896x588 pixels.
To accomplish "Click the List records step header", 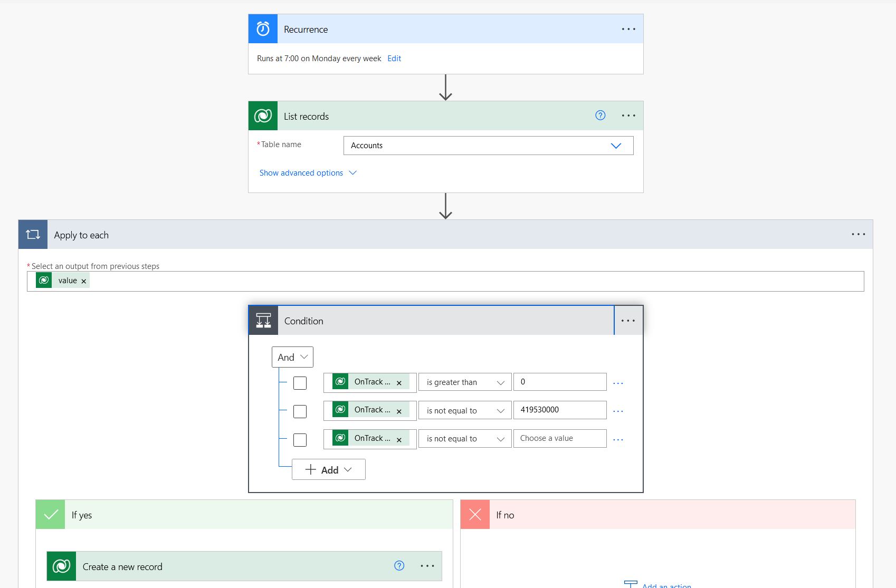I will [x=446, y=115].
